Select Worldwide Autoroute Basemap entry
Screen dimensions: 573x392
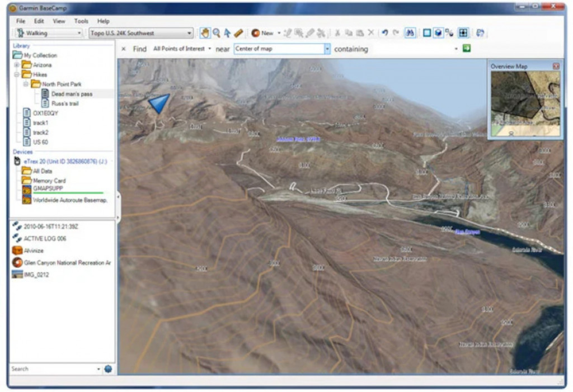pyautogui.click(x=70, y=200)
